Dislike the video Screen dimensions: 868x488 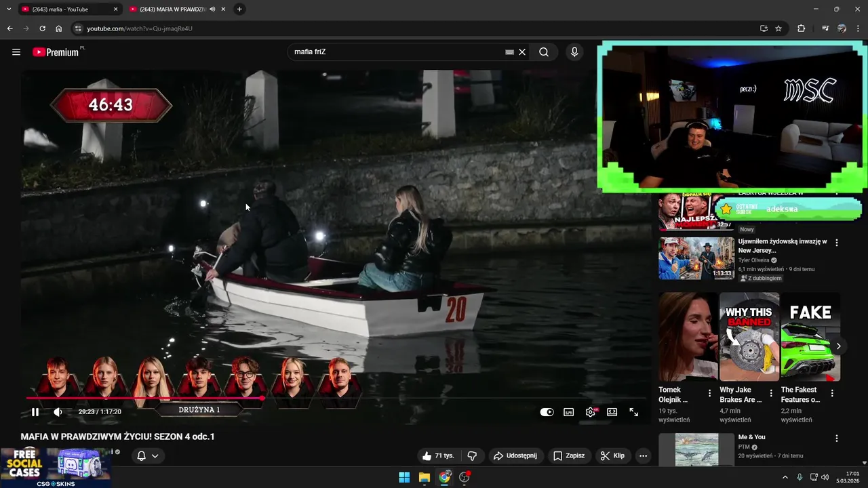[473, 456]
